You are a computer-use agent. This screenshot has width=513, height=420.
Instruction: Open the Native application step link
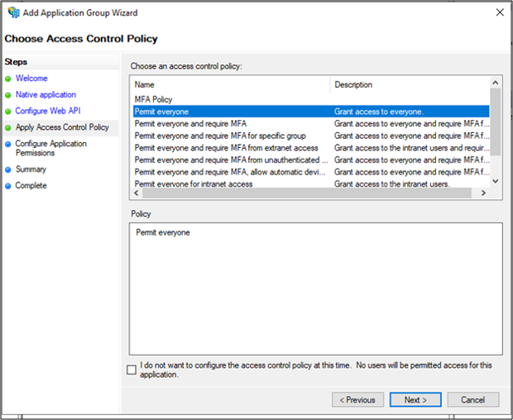point(46,95)
